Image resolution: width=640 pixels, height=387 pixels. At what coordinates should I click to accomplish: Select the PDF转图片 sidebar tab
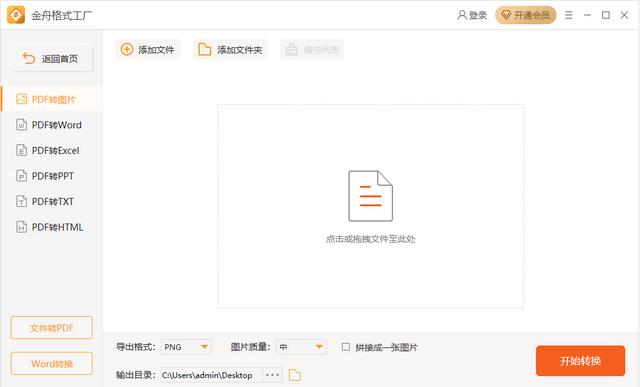pyautogui.click(x=51, y=99)
